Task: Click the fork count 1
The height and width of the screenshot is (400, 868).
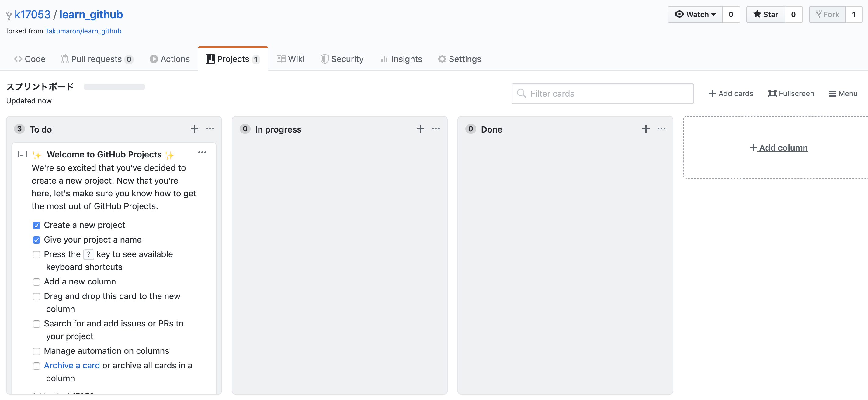Action: pyautogui.click(x=853, y=15)
